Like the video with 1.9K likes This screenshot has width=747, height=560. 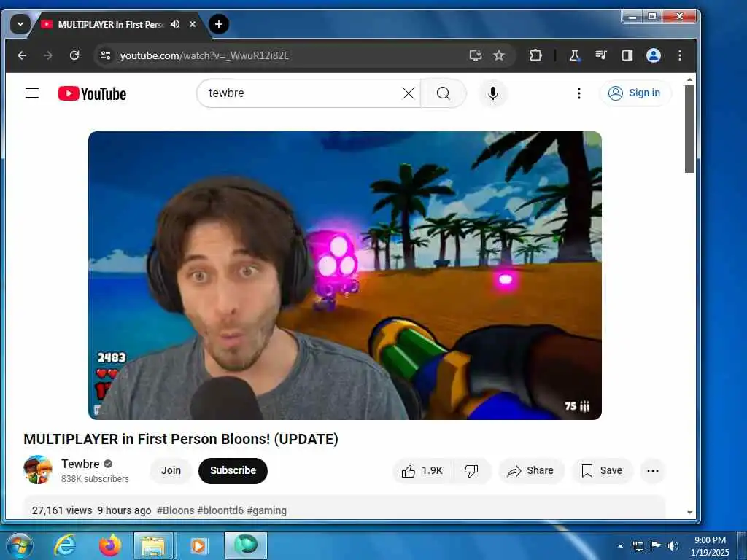(422, 471)
